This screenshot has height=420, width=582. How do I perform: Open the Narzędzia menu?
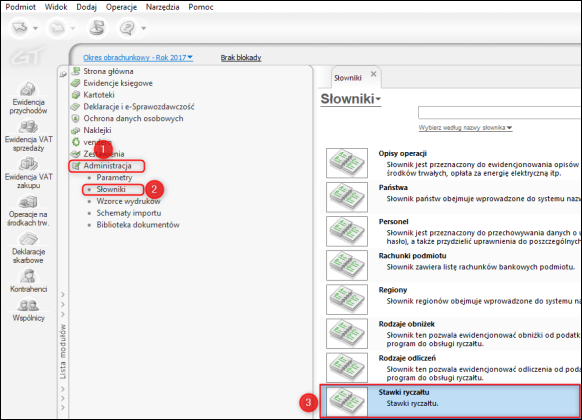point(163,7)
